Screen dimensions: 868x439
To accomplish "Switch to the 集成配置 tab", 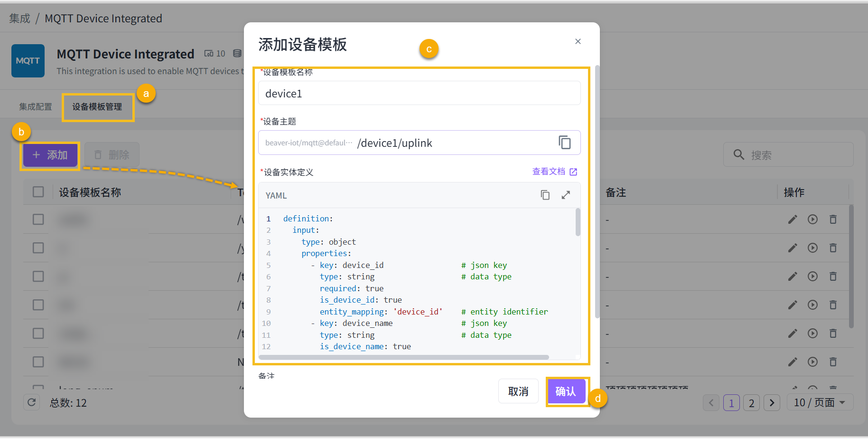I will 36,107.
